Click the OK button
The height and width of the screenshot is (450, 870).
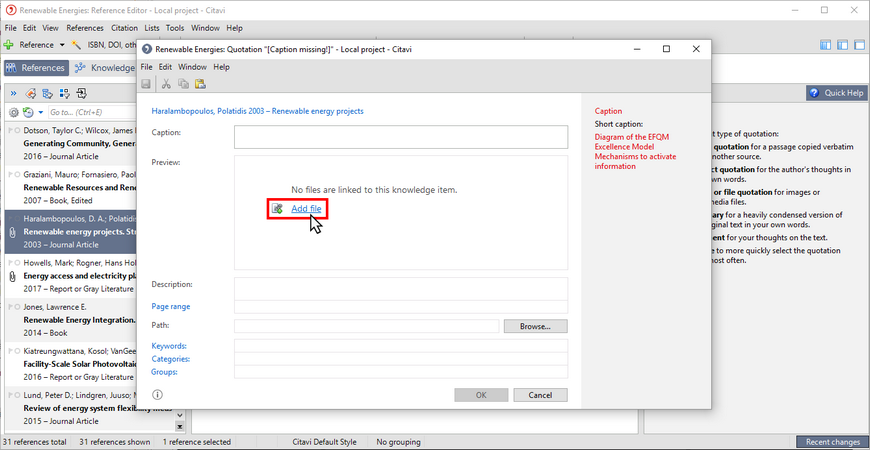pos(481,395)
